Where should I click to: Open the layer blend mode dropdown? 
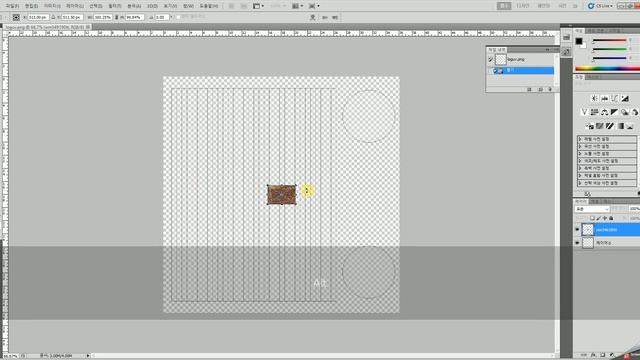(592, 209)
